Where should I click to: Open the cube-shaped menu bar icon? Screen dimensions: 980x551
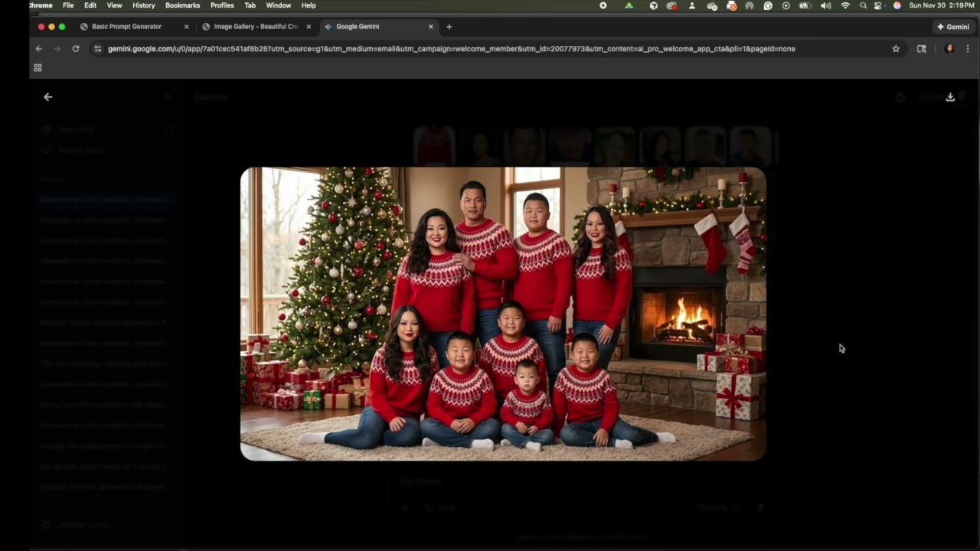(x=653, y=5)
